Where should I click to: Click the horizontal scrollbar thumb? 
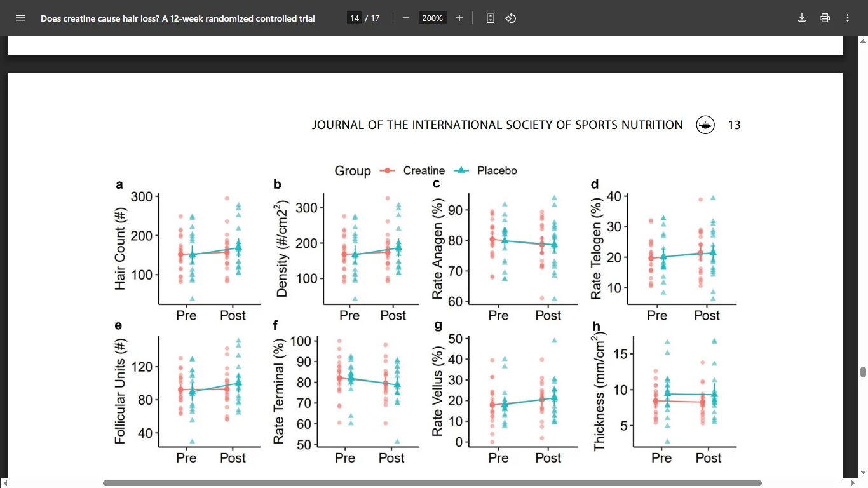pos(432,483)
